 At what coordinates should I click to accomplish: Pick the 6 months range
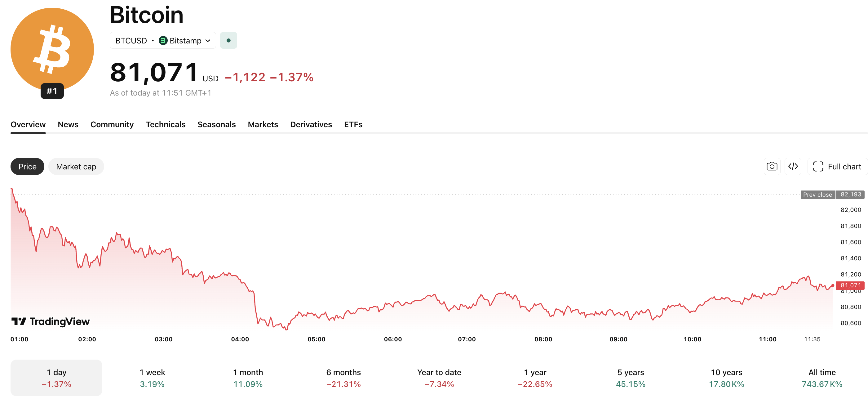click(x=343, y=378)
